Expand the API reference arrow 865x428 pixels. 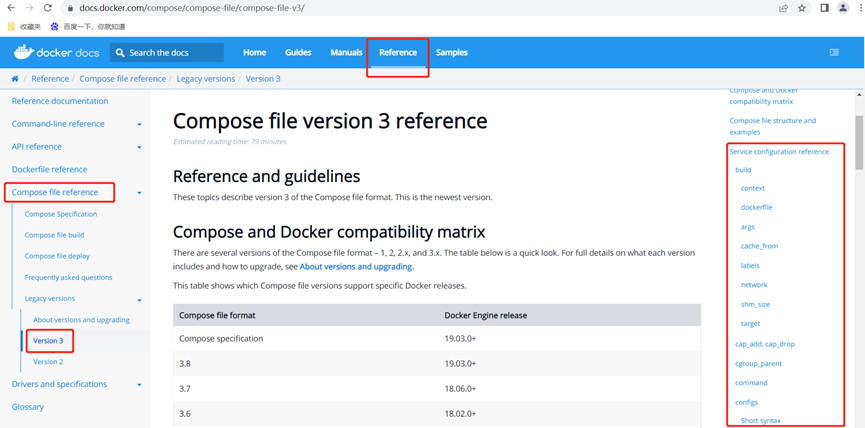coord(140,147)
